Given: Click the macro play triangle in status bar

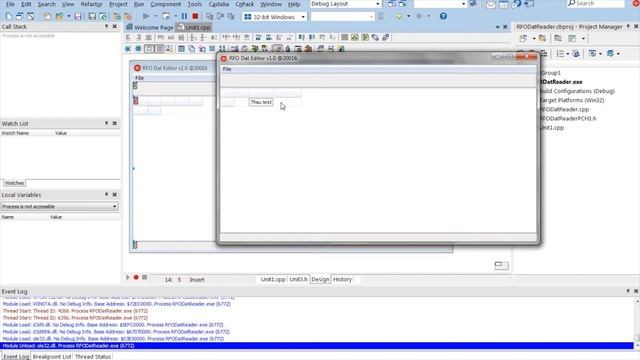Looking at the screenshot, I should (128, 278).
